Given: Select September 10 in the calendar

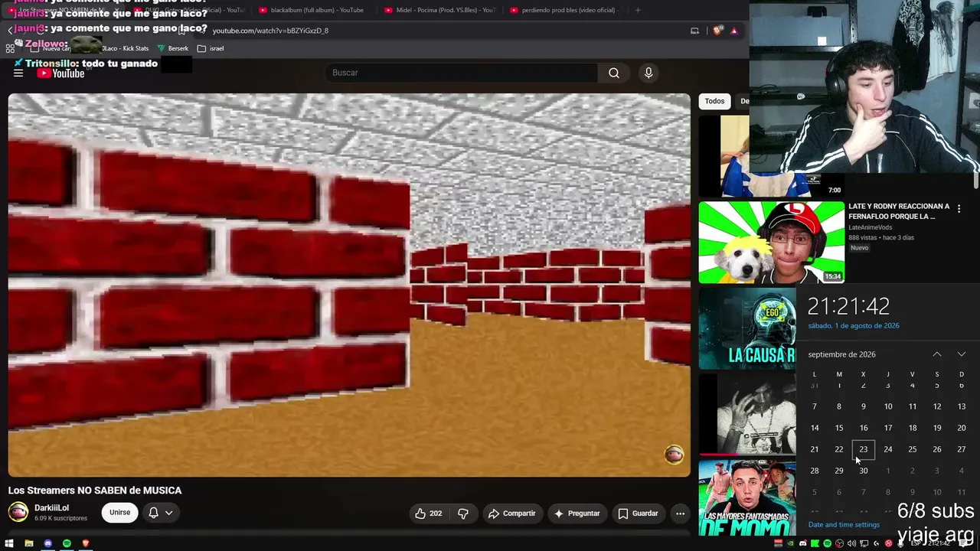Looking at the screenshot, I should coord(888,406).
